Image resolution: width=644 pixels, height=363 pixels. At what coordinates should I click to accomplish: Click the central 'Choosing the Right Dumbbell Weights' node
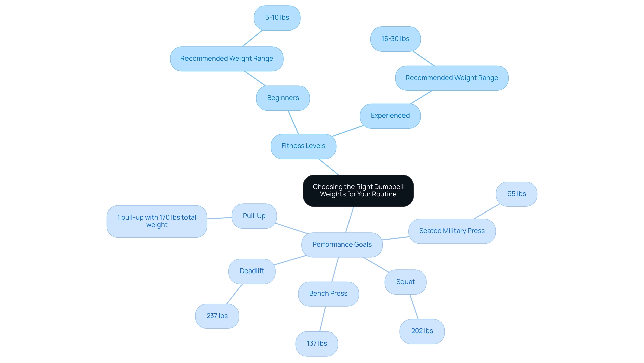coord(357,190)
